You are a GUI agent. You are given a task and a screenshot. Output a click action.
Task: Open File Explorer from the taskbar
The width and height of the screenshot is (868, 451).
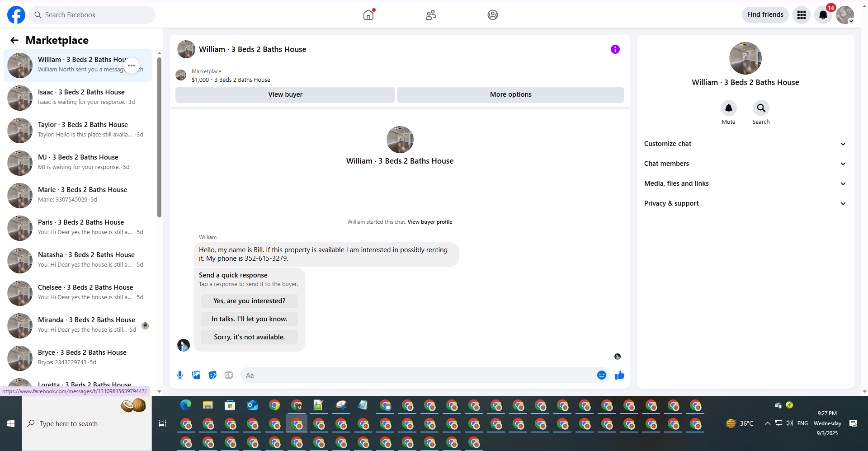(x=208, y=405)
